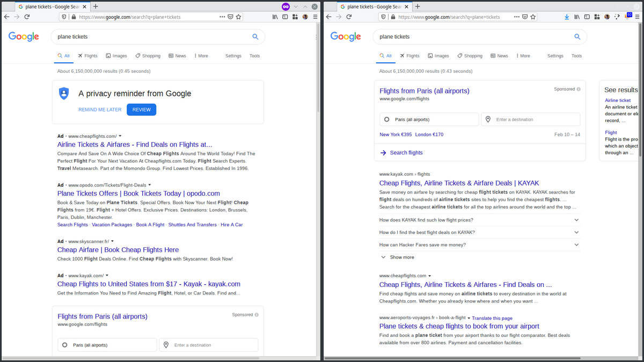This screenshot has height=362, width=644.
Task: Switch to Images tab in left window
Action: pos(116,56)
